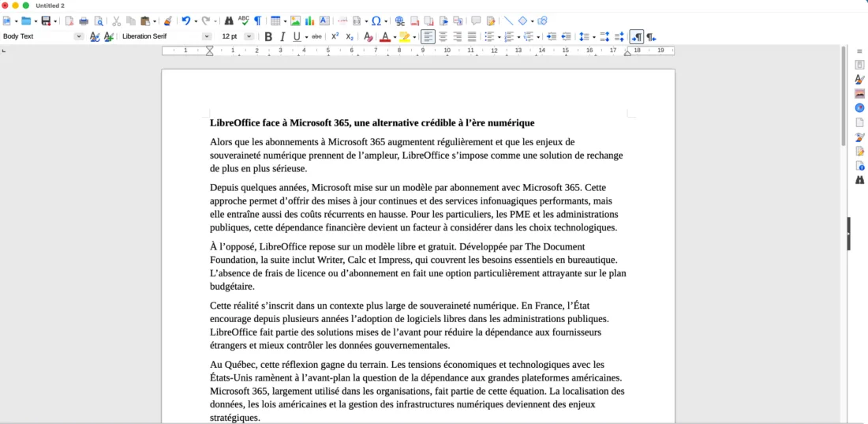Open the sidebar settings hamburger menu
The image size is (868, 424).
(x=859, y=51)
